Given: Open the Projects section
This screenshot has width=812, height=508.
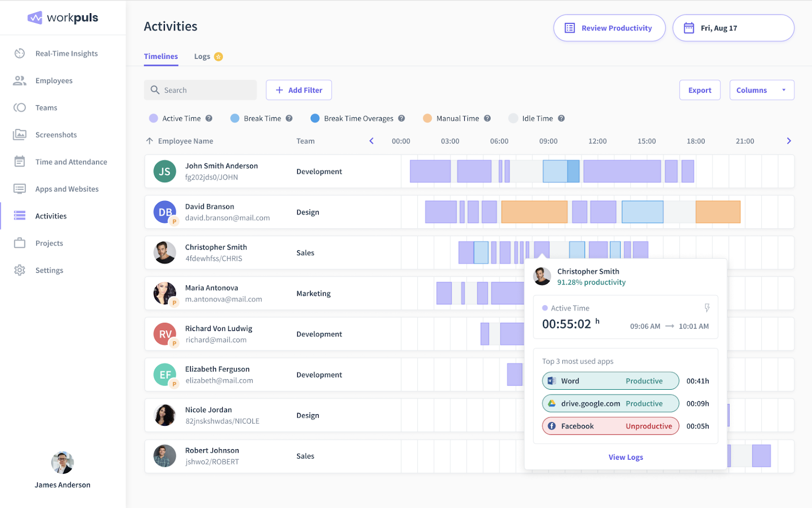Looking at the screenshot, I should pyautogui.click(x=49, y=243).
